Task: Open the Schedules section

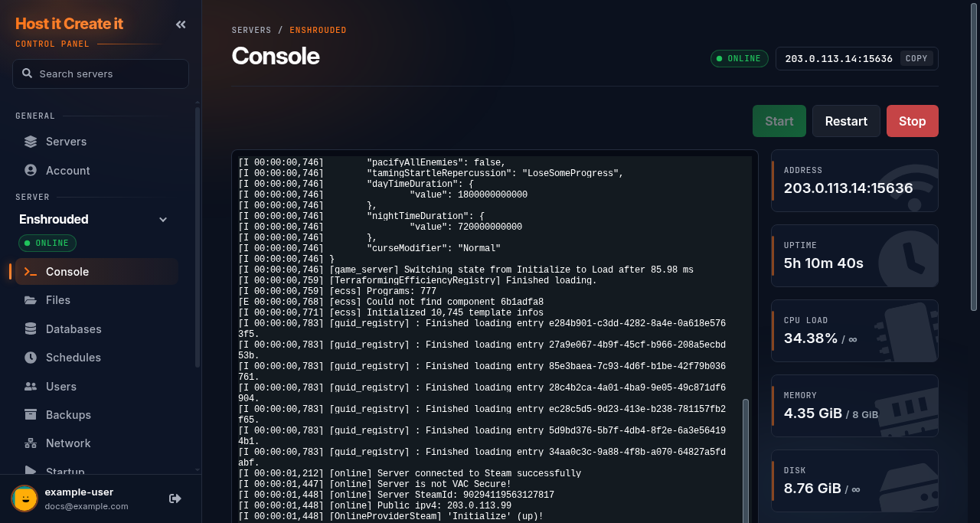Action: click(x=96, y=358)
